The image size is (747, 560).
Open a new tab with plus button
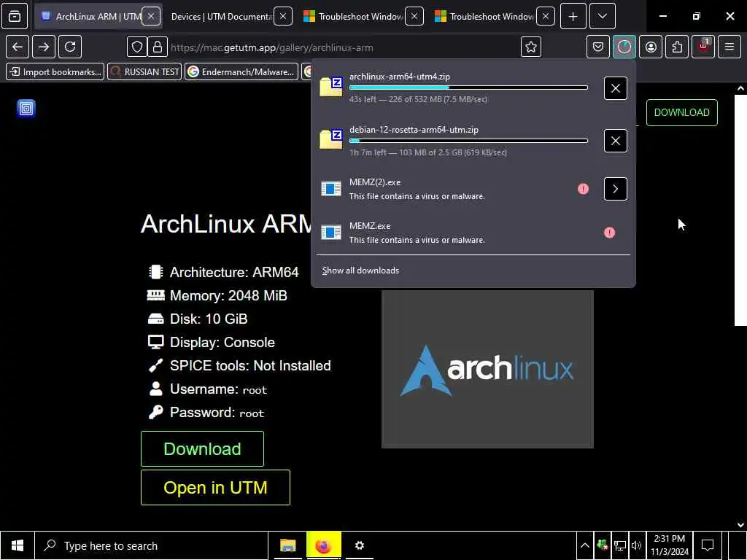pos(573,17)
